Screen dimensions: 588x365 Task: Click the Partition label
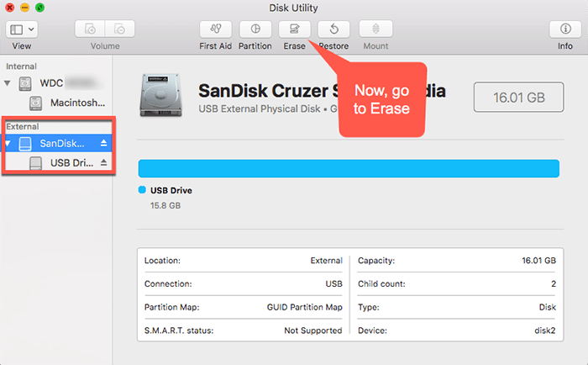[255, 45]
